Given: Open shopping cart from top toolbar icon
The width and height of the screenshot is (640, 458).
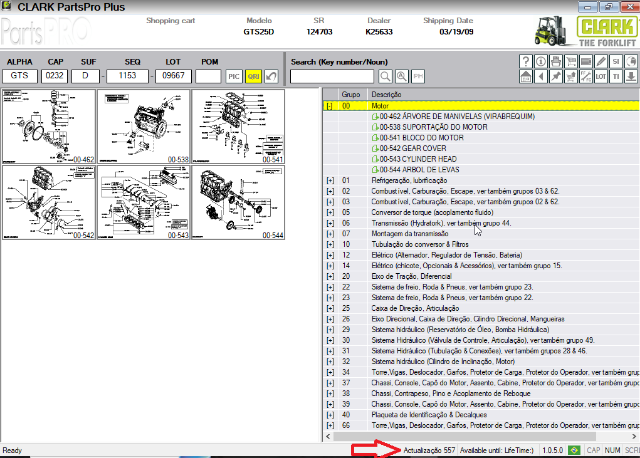Looking at the screenshot, I should pyautogui.click(x=571, y=61).
